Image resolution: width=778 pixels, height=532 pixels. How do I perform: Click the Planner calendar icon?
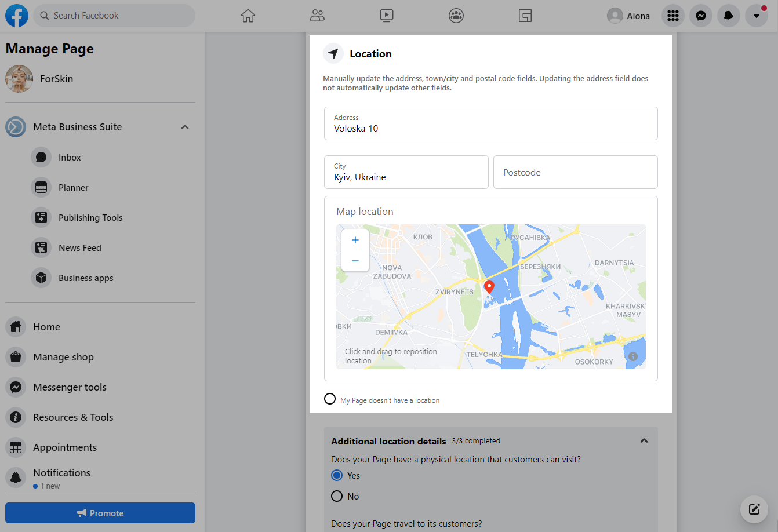(41, 188)
